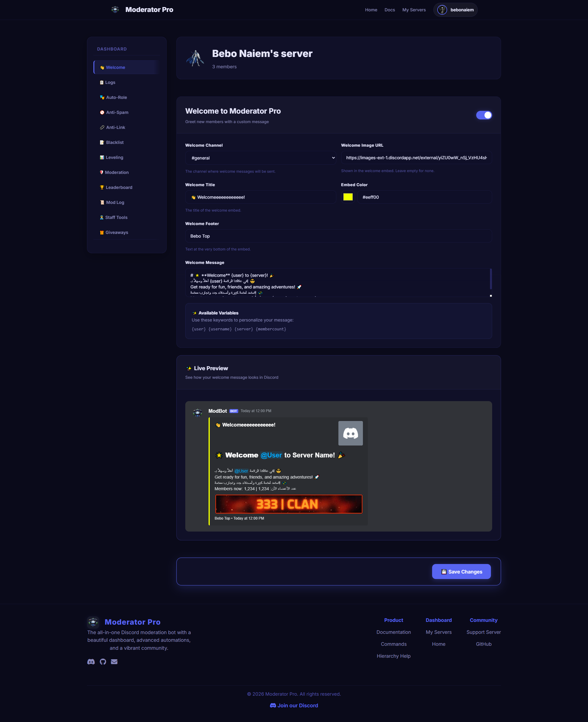
Task: Click the {username} variable keyword
Action: [x=220, y=329]
